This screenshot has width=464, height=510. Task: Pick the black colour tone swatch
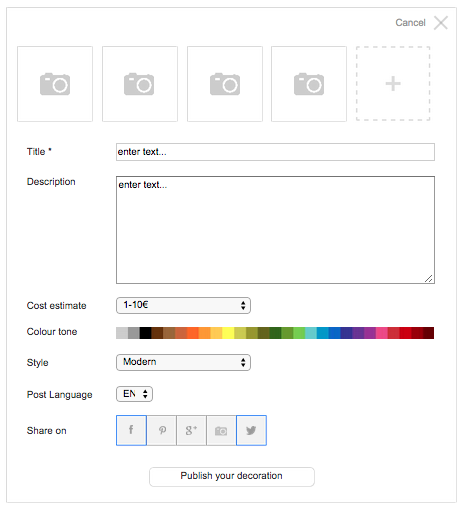coord(145,333)
